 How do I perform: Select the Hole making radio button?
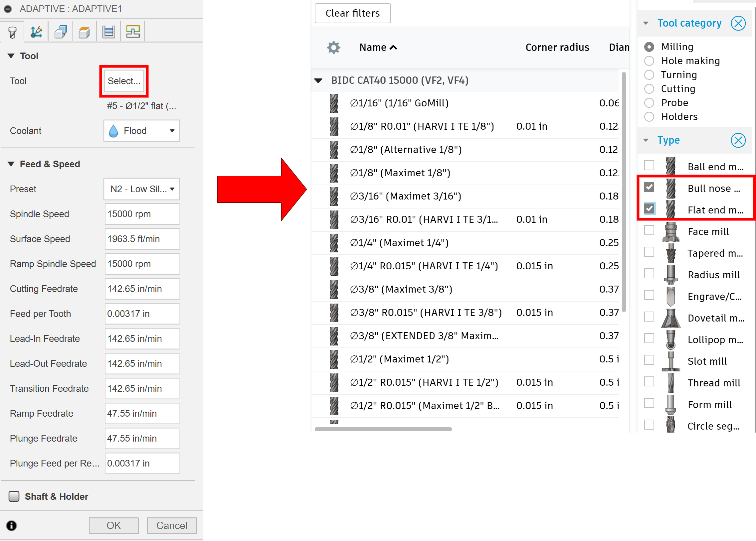(x=649, y=61)
